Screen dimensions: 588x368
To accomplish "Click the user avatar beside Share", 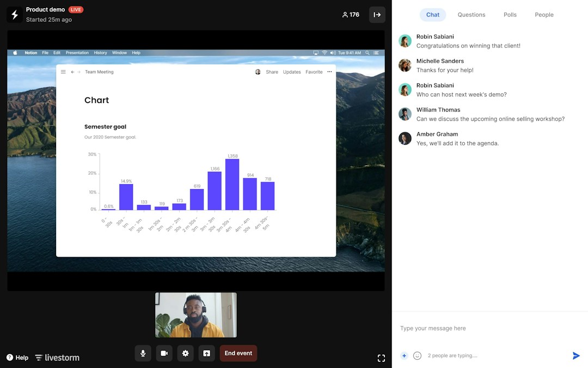I will pos(258,72).
